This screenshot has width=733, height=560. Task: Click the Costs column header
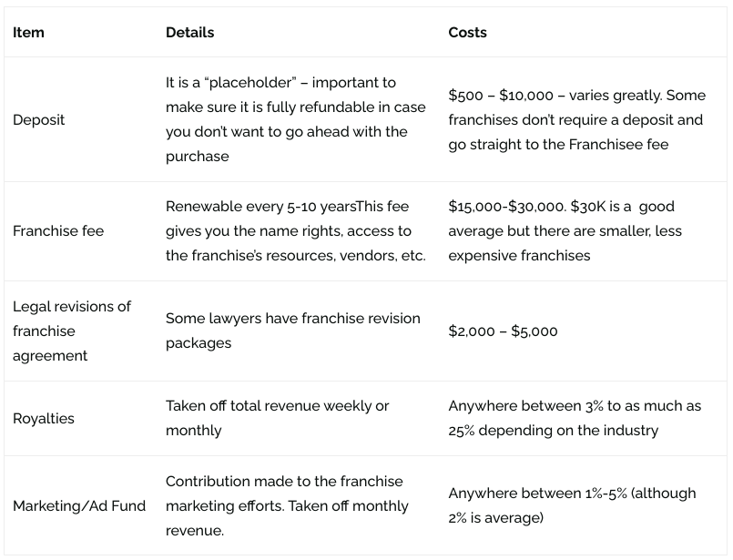click(467, 33)
